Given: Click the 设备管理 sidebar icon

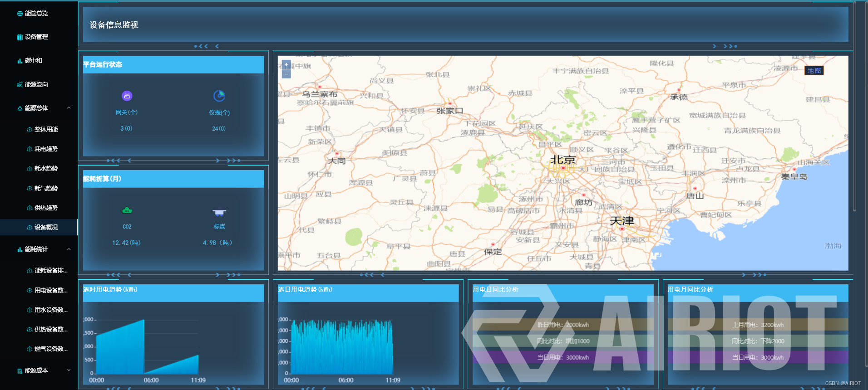Looking at the screenshot, I should [20, 37].
